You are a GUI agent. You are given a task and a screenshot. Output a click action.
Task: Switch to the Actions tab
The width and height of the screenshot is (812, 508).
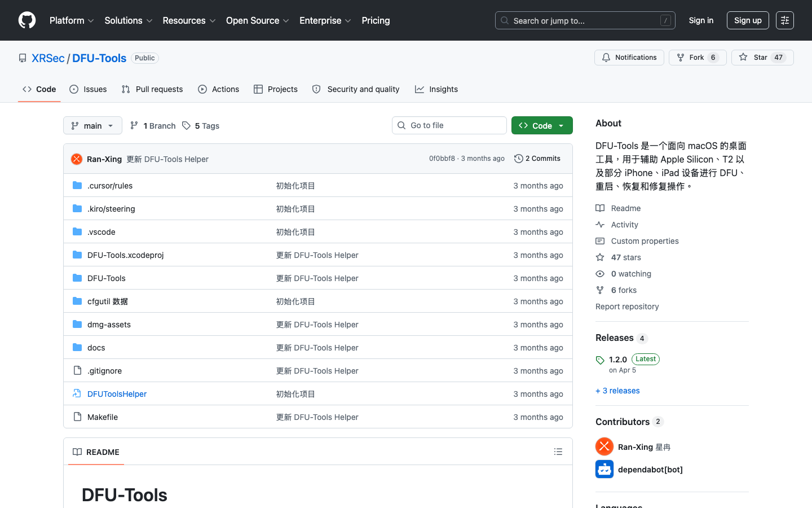(x=219, y=89)
